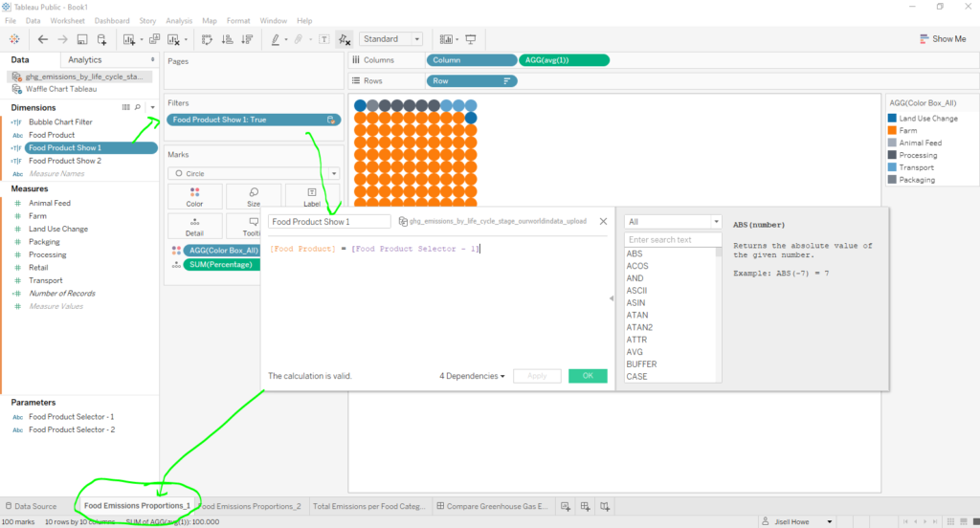Click new dashboard tab icon at bottom

585,506
